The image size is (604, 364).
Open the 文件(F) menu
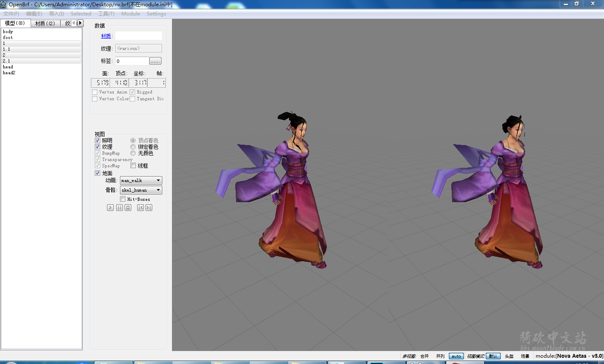pos(11,14)
